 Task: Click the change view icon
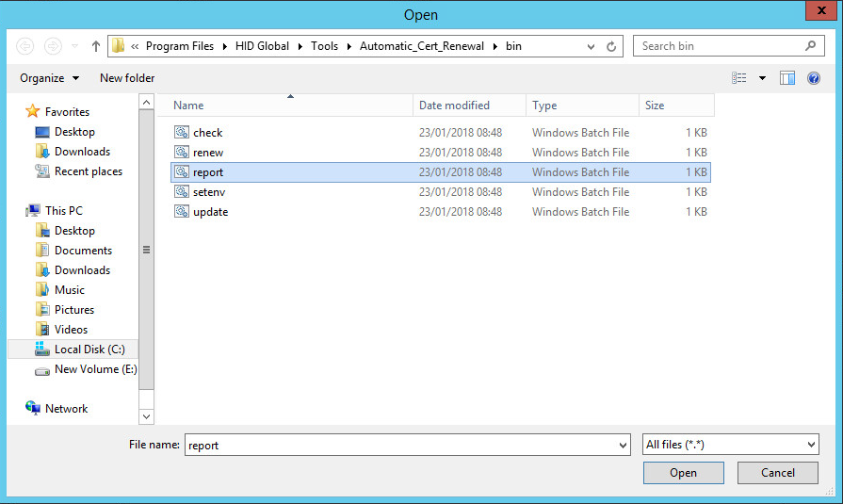(740, 78)
